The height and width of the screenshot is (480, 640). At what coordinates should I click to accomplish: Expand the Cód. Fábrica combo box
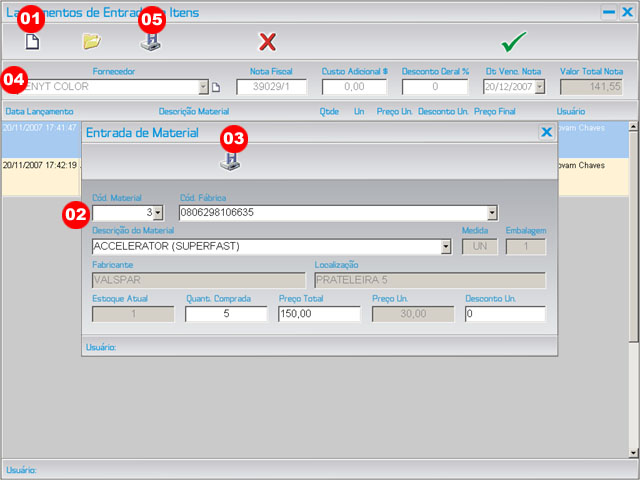(491, 213)
